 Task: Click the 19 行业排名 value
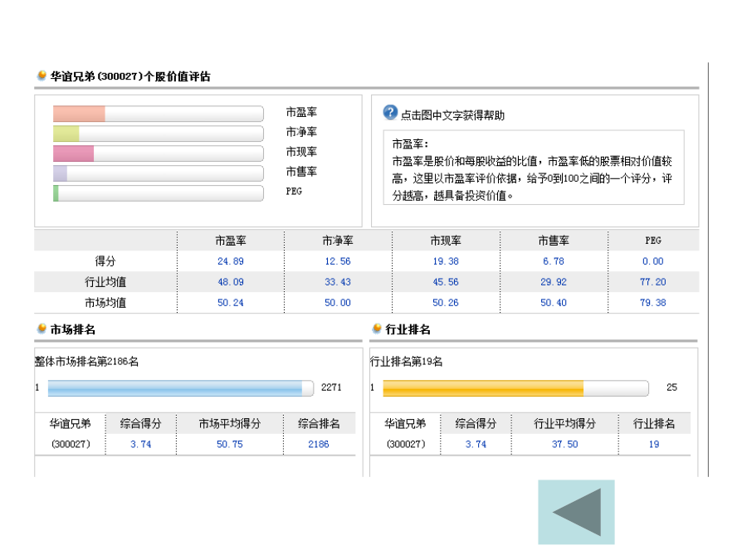point(654,445)
